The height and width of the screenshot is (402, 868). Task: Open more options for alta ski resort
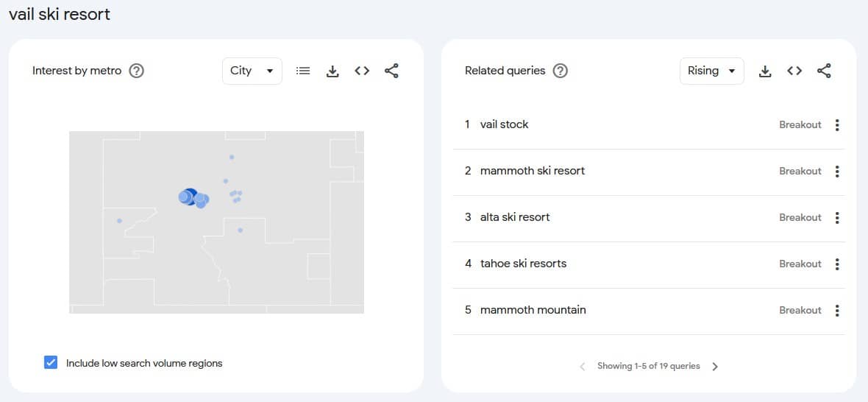click(837, 218)
